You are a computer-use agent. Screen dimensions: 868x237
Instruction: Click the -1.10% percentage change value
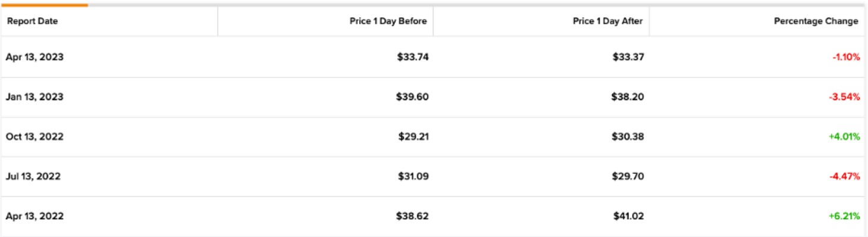(x=846, y=57)
